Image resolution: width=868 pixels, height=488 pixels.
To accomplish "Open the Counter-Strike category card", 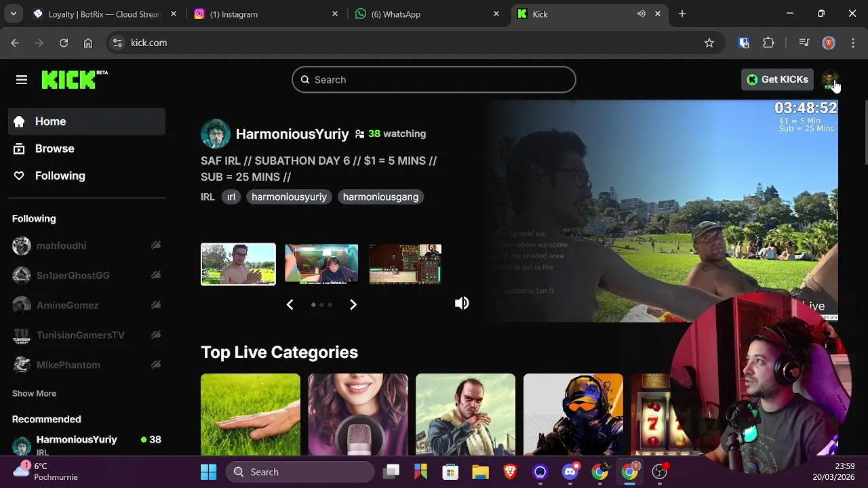I will point(573,414).
